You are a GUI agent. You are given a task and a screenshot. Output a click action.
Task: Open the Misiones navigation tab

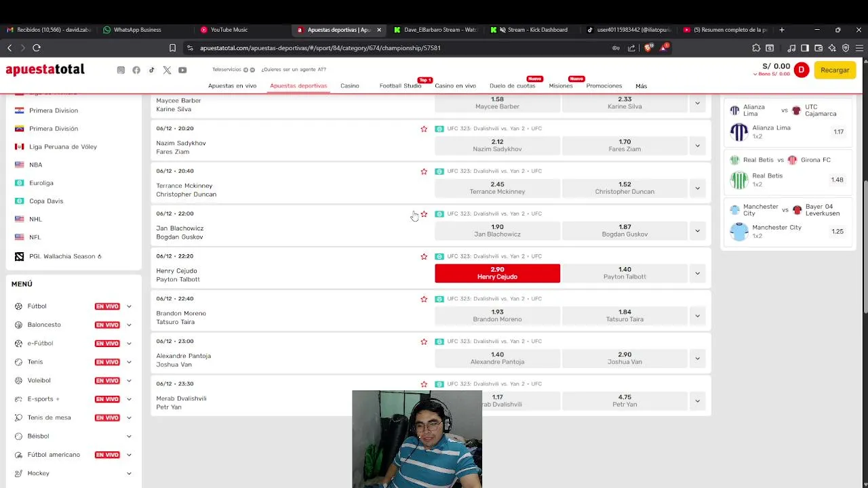pos(561,86)
